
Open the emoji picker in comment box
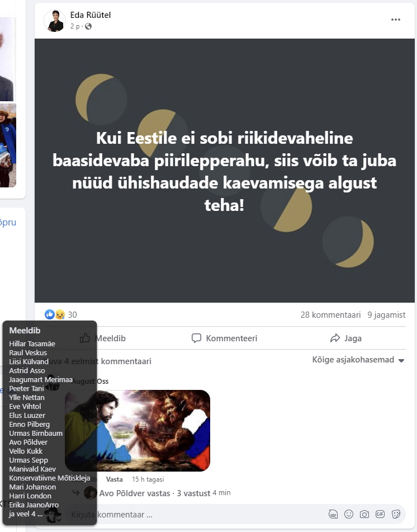[349, 514]
